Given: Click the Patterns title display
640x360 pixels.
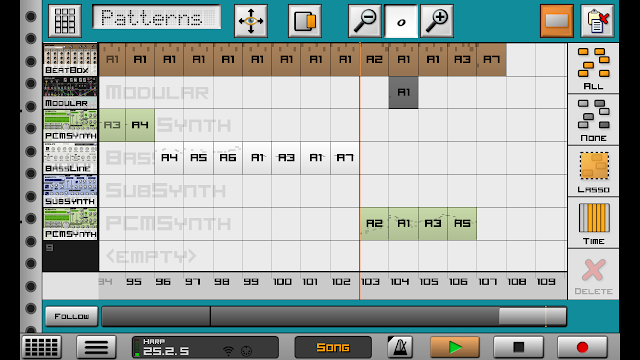Looking at the screenshot, I should tap(157, 18).
